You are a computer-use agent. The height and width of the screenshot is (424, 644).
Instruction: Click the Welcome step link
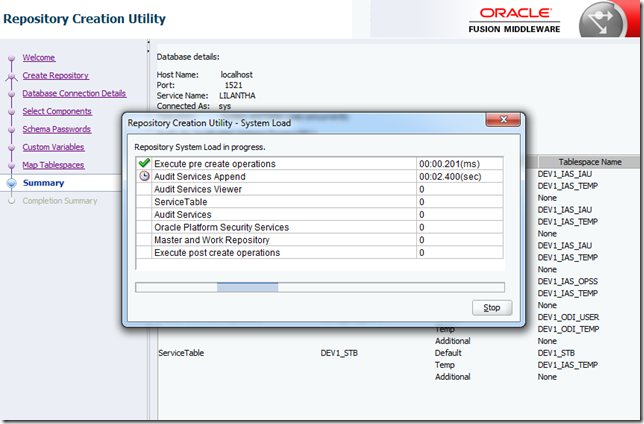click(39, 58)
